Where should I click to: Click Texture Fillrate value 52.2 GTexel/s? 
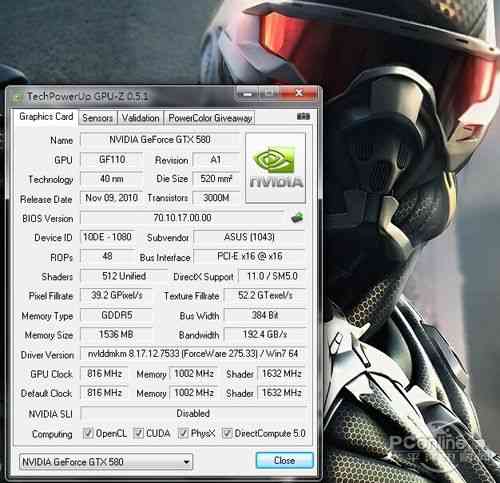coord(265,295)
